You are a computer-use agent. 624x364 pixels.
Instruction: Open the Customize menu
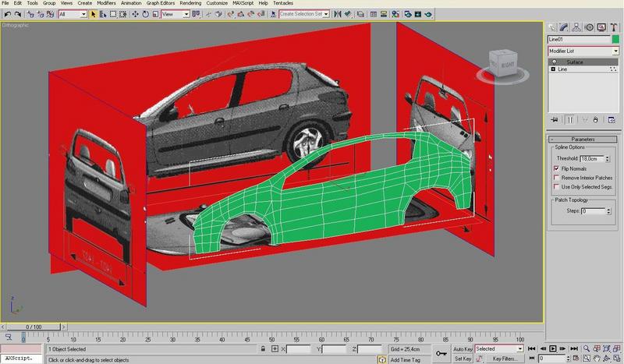point(217,3)
